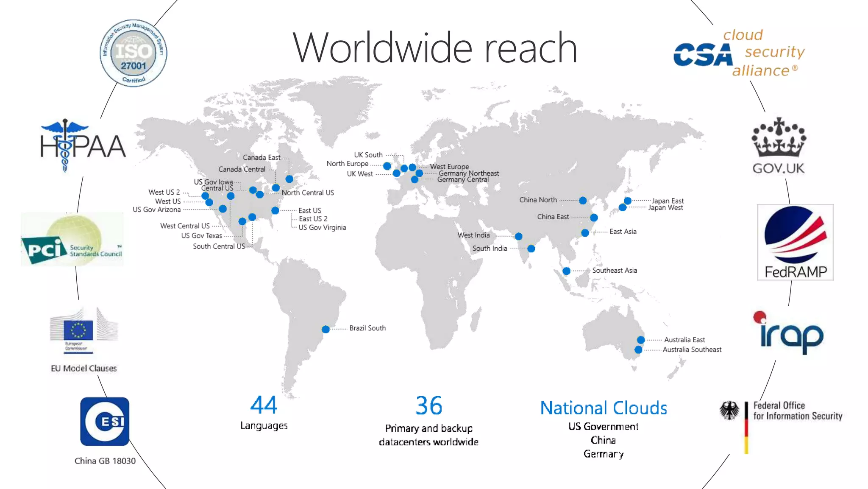Click the Brazil South datacenter dot
868x489 pixels.
(x=325, y=330)
